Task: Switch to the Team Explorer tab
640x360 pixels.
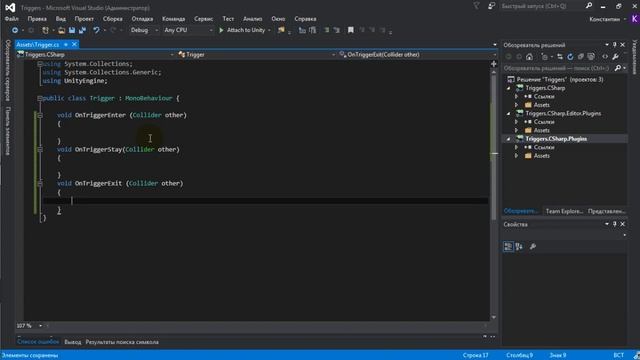Action: pyautogui.click(x=564, y=211)
